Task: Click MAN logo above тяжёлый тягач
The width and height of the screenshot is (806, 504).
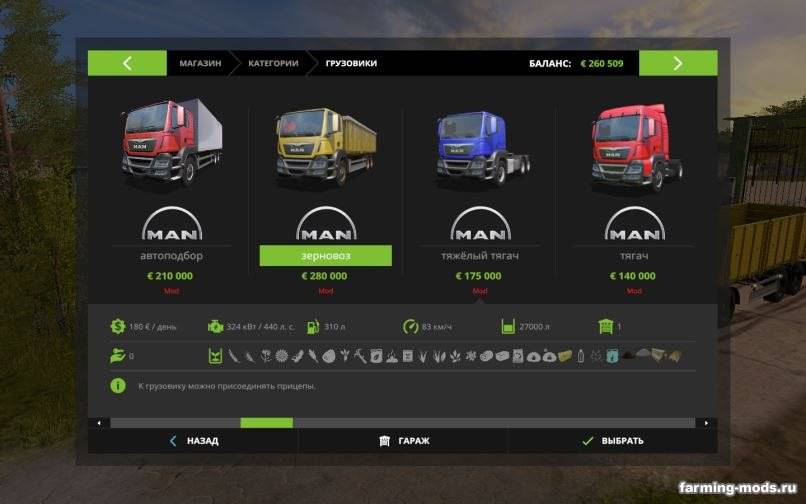Action: coord(480,224)
